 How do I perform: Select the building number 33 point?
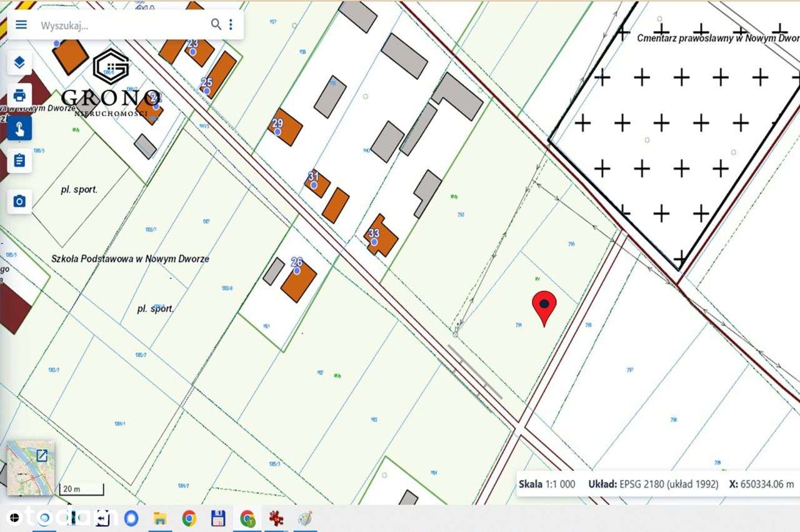[x=374, y=242]
